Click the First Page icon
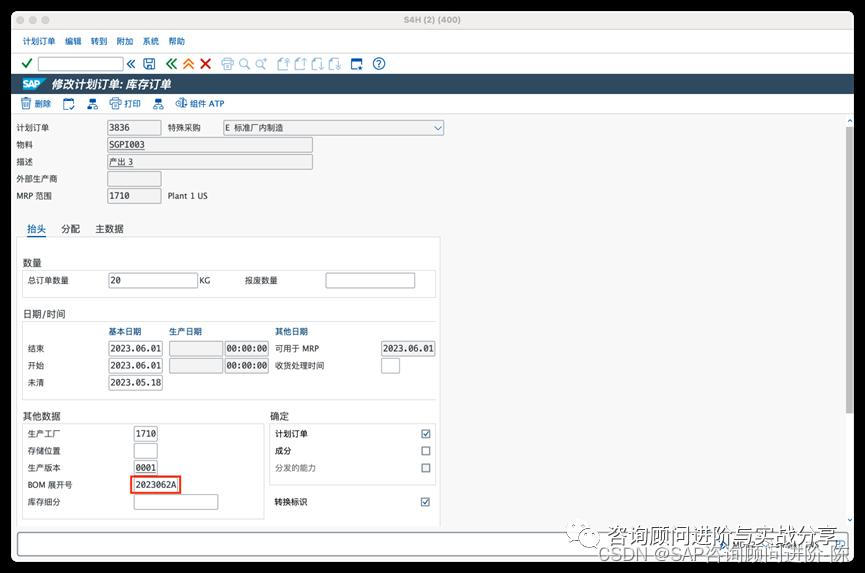Viewport: 865px width, 573px height. [283, 64]
